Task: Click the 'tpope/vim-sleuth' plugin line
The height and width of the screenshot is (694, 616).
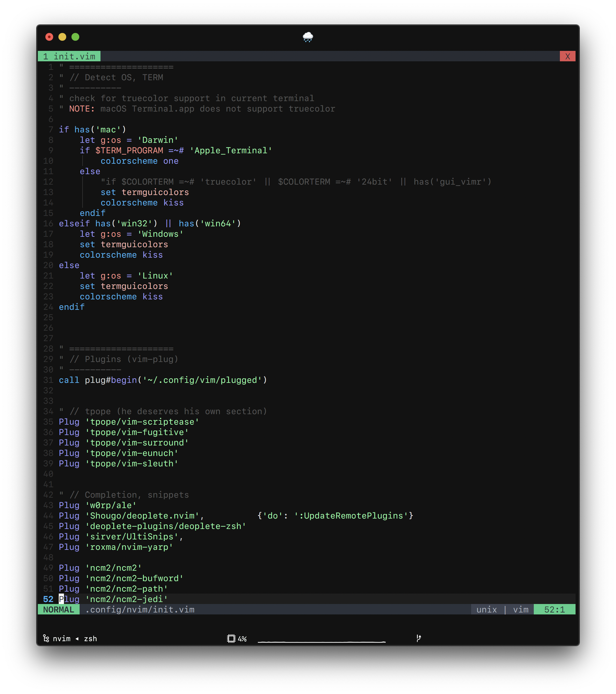Action: point(118,463)
